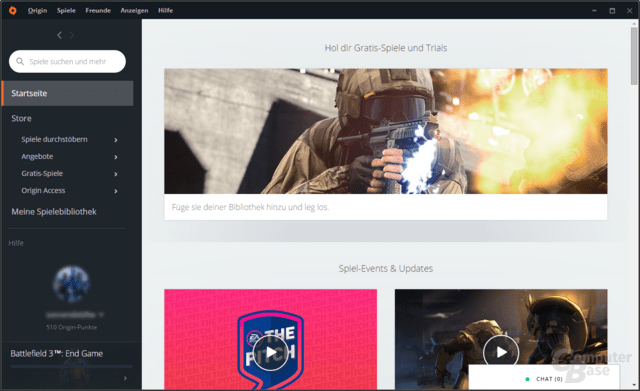
Task: Open the Freunde menu
Action: tap(98, 11)
